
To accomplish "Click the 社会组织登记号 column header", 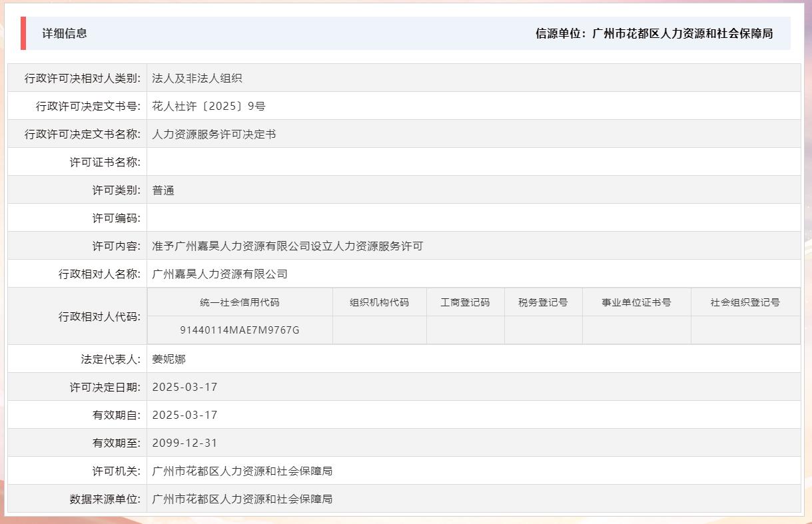I will (743, 302).
